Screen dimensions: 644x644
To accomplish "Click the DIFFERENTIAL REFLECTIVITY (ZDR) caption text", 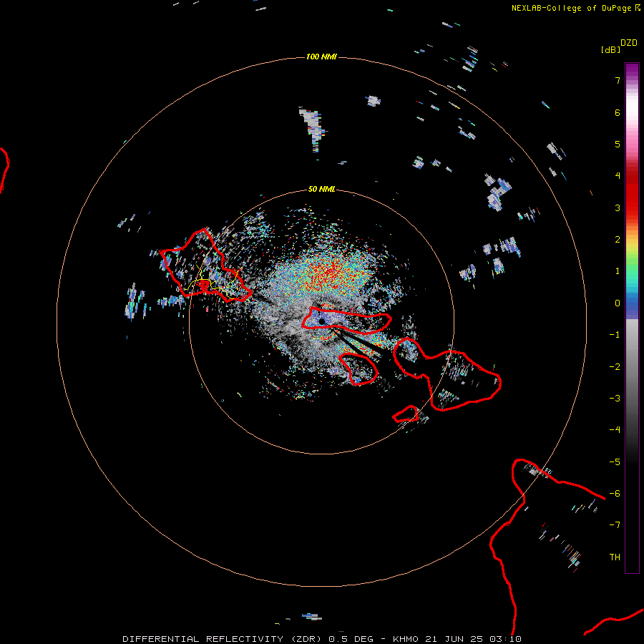I will coord(223,639).
